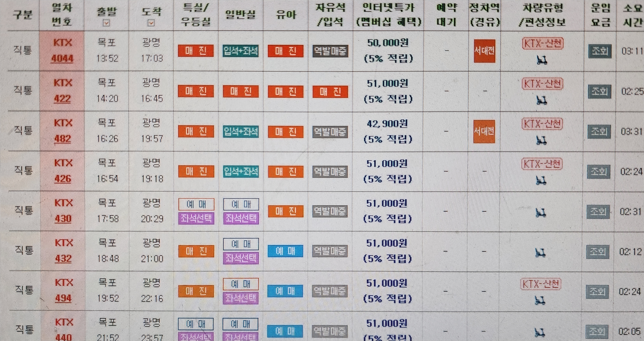
Task: Click 역발매중 for train 430
Action: coord(330,212)
